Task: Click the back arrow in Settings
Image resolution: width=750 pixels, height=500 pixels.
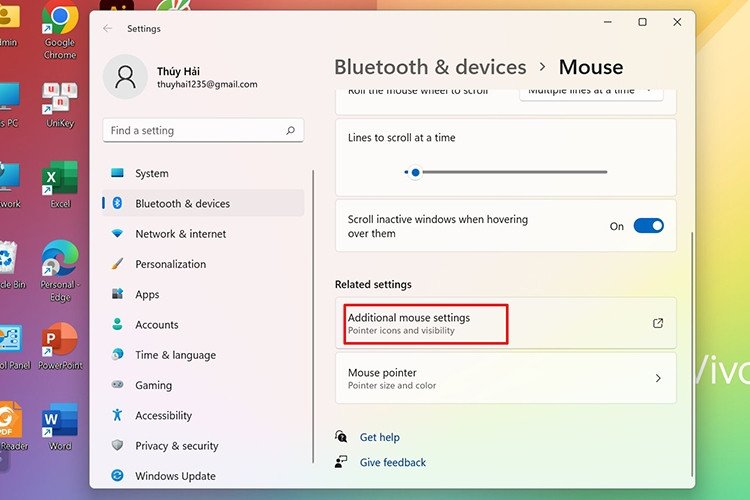Action: tap(108, 28)
